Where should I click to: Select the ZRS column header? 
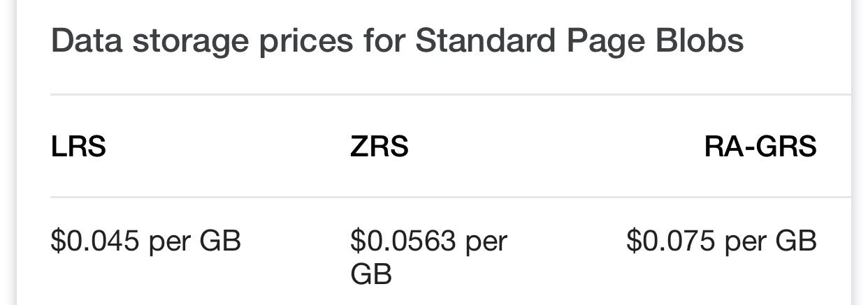pos(379,147)
